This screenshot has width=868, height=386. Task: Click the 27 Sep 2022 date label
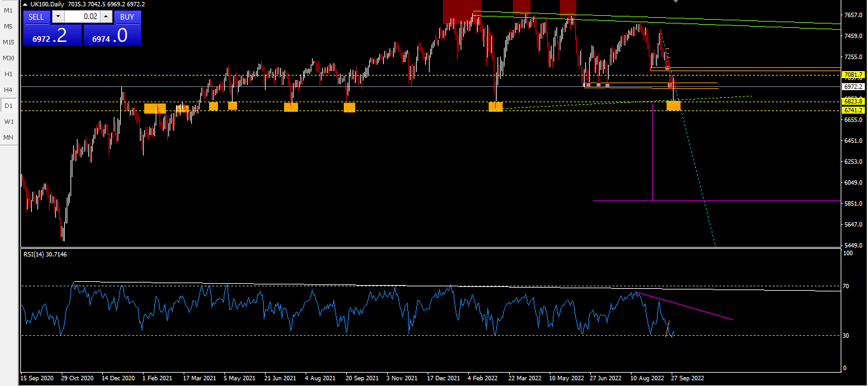click(x=688, y=377)
